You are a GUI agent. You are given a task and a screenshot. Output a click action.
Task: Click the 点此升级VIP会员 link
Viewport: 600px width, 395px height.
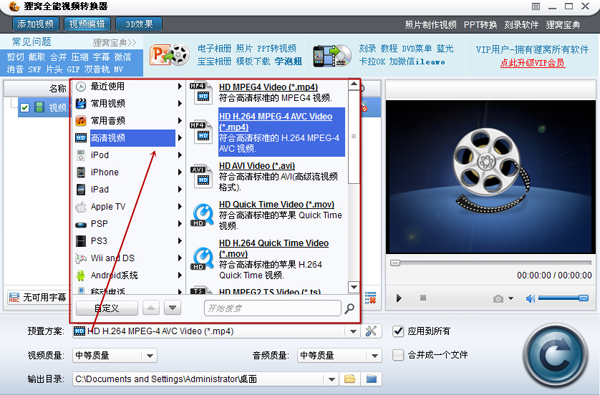click(x=532, y=63)
